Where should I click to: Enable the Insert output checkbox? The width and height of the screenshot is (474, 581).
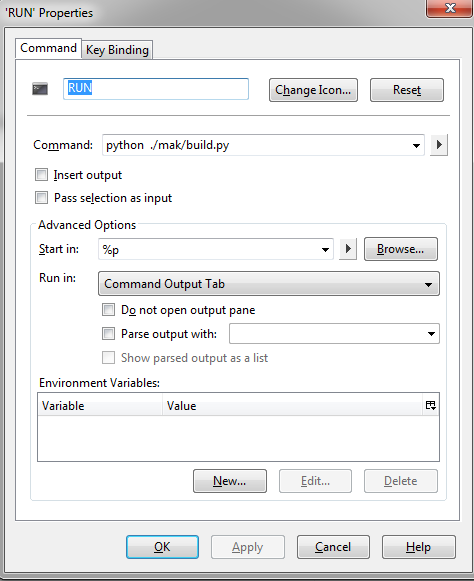point(42,175)
